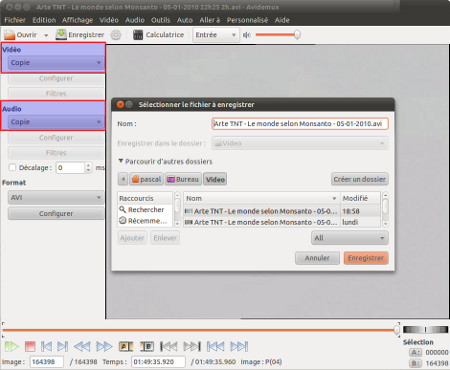Image resolution: width=450 pixels, height=370 pixels.
Task: Open the AVI format dropdown
Action: (x=56, y=198)
